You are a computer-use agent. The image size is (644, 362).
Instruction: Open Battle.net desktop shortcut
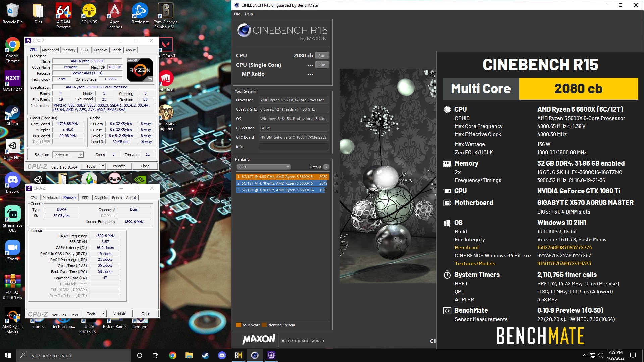(140, 13)
